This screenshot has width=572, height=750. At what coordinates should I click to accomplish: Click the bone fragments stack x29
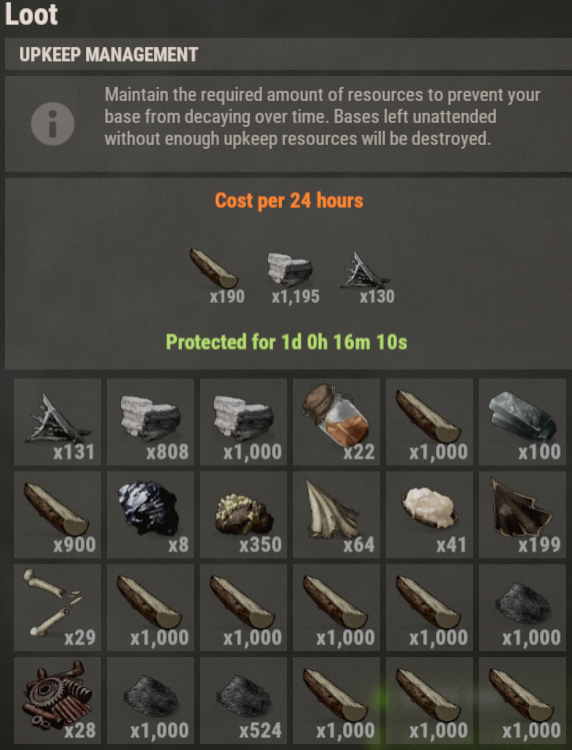(x=57, y=607)
